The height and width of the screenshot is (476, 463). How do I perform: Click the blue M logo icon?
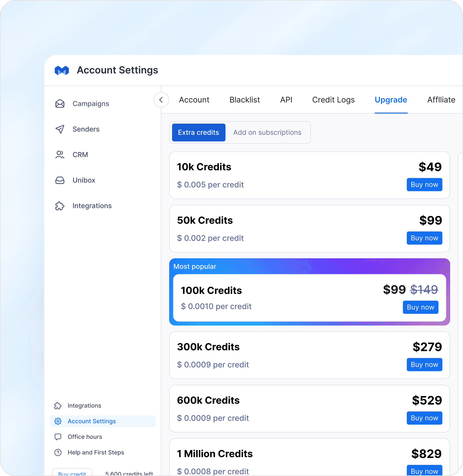(x=62, y=71)
